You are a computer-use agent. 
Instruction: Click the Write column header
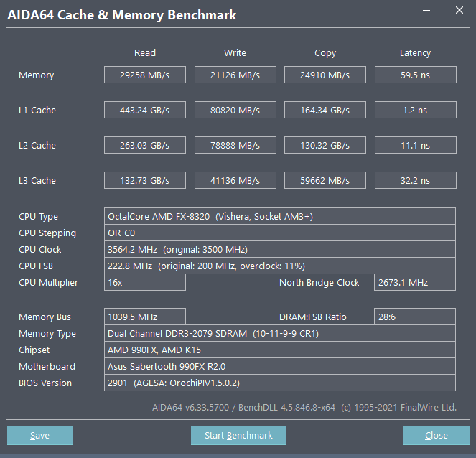pyautogui.click(x=235, y=53)
